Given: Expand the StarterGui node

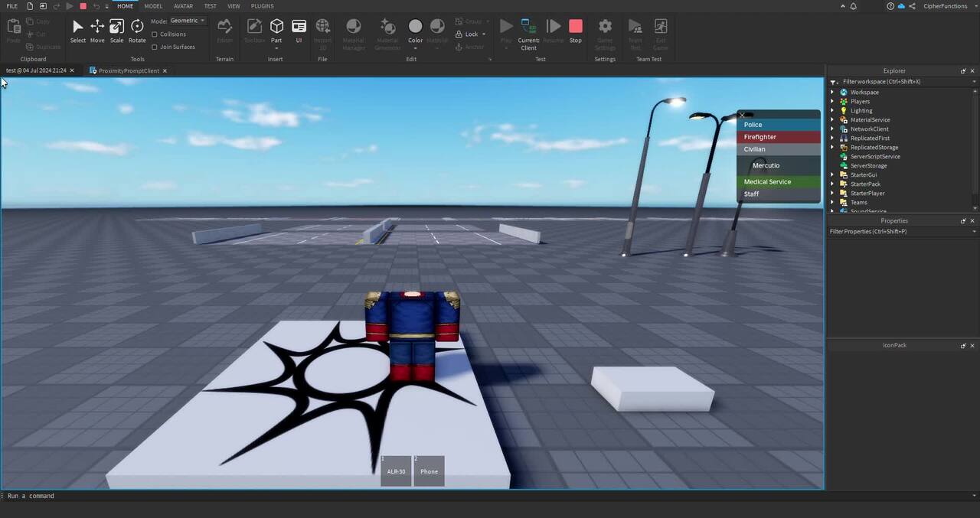Looking at the screenshot, I should coord(832,175).
